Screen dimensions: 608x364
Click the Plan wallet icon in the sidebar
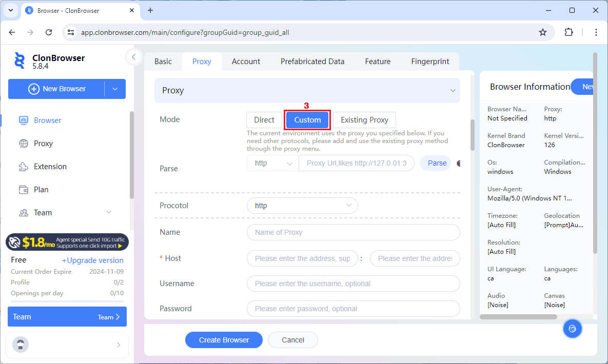(x=24, y=190)
